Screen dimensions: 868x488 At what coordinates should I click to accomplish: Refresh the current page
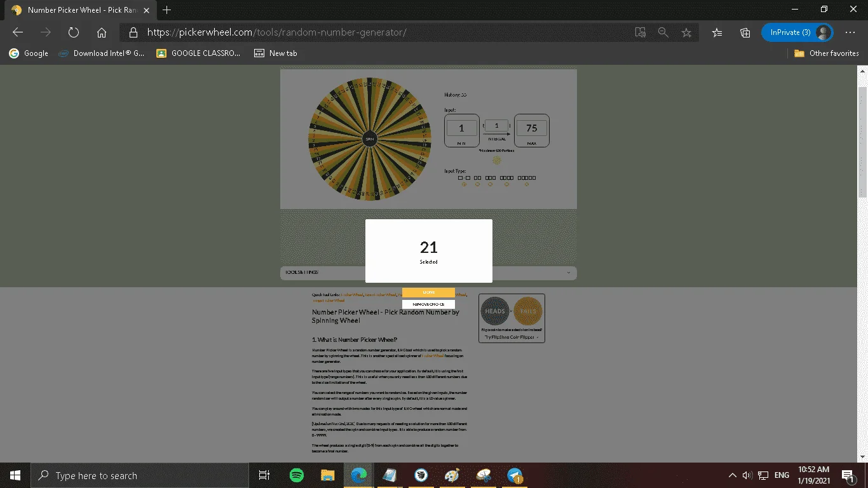[73, 32]
